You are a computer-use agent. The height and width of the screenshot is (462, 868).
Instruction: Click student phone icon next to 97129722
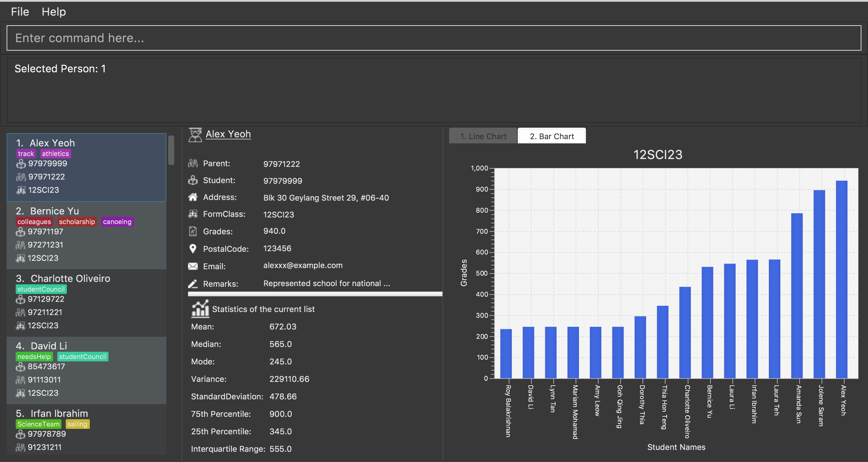coord(20,299)
